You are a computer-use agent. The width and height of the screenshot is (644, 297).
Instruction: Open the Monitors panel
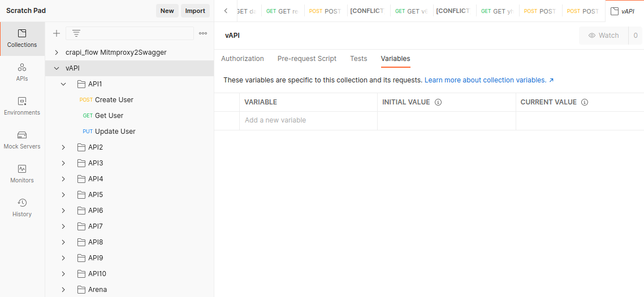click(22, 174)
